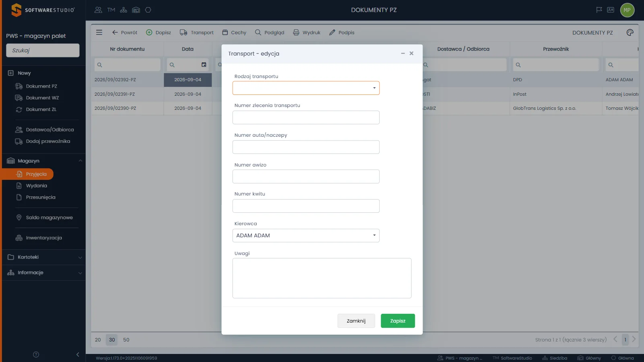Expand the Kartoteki sidebar section
644x362 pixels.
44,257
